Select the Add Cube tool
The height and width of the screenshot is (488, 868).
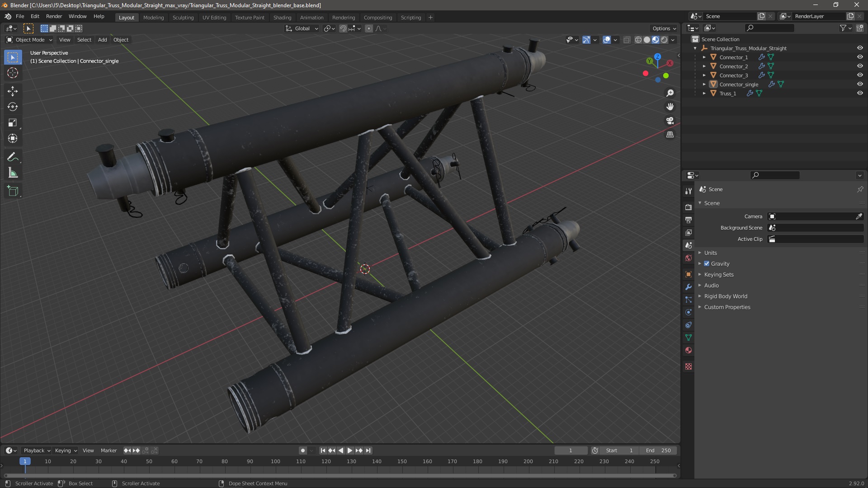coord(13,191)
